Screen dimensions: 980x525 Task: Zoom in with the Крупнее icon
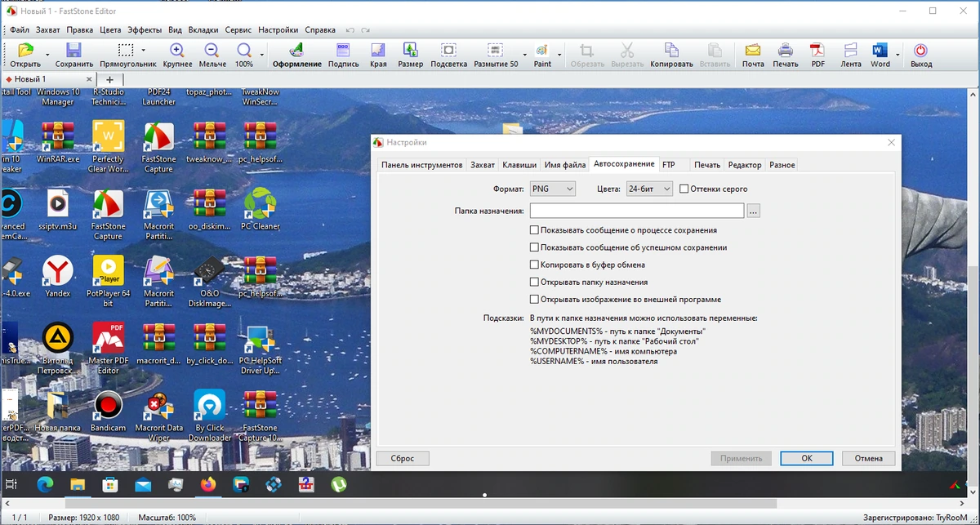click(177, 55)
